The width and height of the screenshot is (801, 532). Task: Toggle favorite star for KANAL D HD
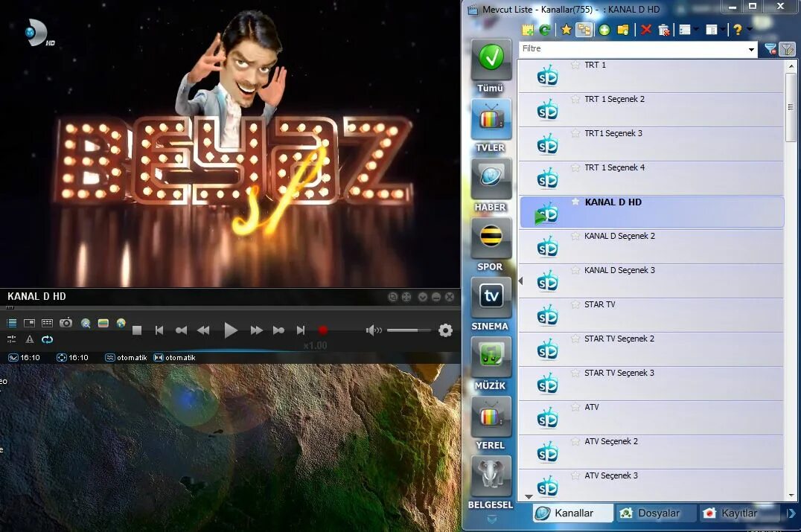click(575, 201)
